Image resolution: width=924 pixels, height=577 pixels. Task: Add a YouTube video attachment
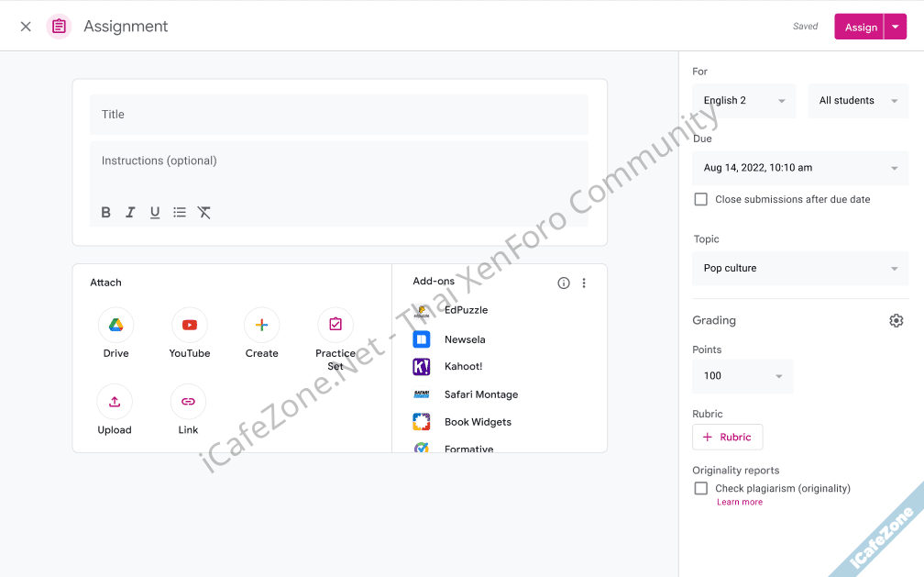(x=189, y=326)
